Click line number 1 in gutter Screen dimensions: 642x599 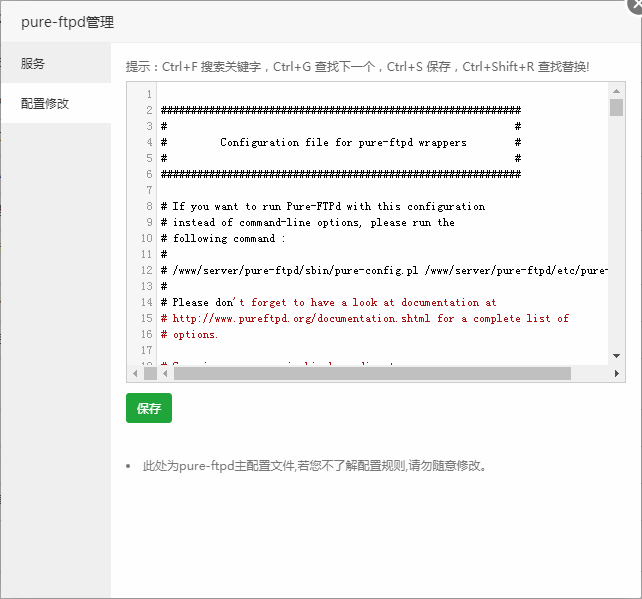tap(149, 94)
